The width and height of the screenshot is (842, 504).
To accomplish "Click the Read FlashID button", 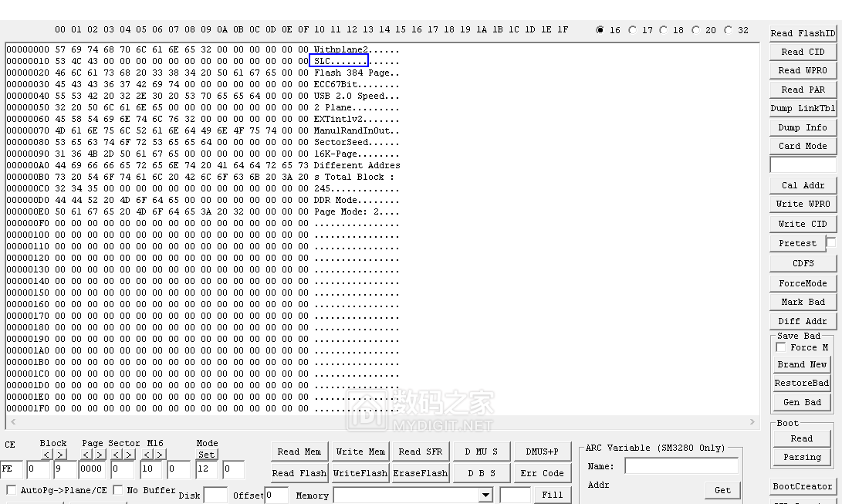I will (803, 33).
